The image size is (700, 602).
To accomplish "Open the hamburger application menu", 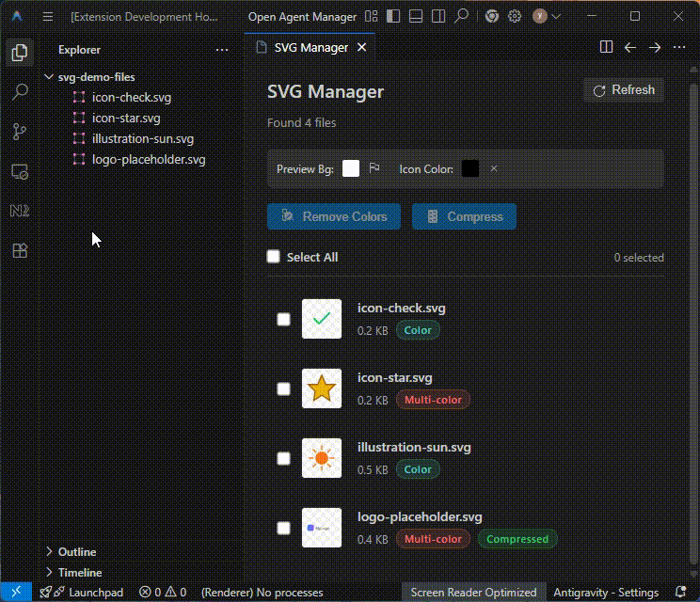I will coord(47,17).
